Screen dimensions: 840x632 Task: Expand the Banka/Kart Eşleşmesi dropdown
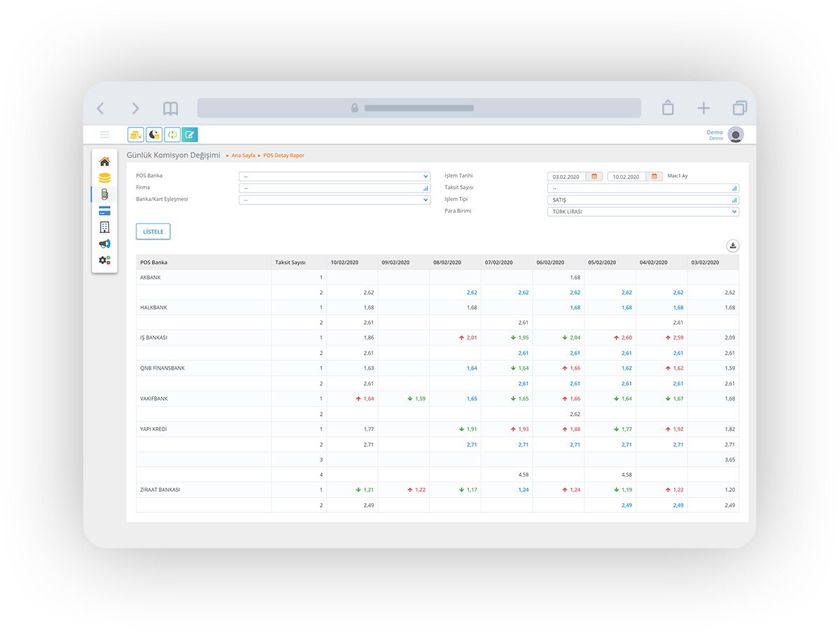335,199
